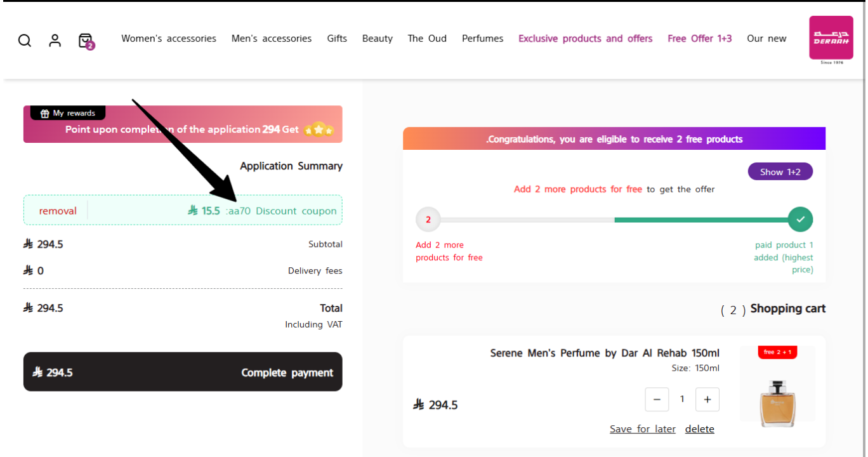Viewport: 868px width, 457px height.
Task: Click removal to remove discount coupon
Action: click(58, 211)
